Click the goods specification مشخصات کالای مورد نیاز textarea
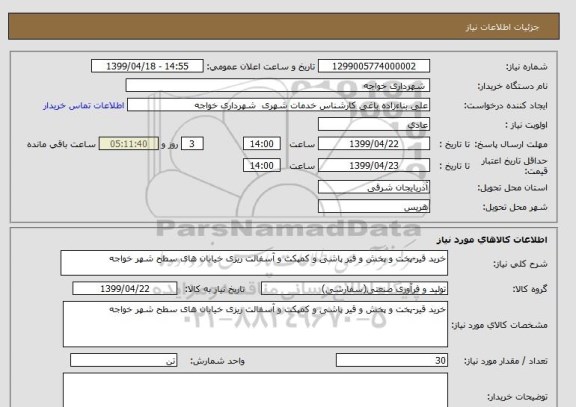Screen dimensions: 576x407 pos(255,324)
